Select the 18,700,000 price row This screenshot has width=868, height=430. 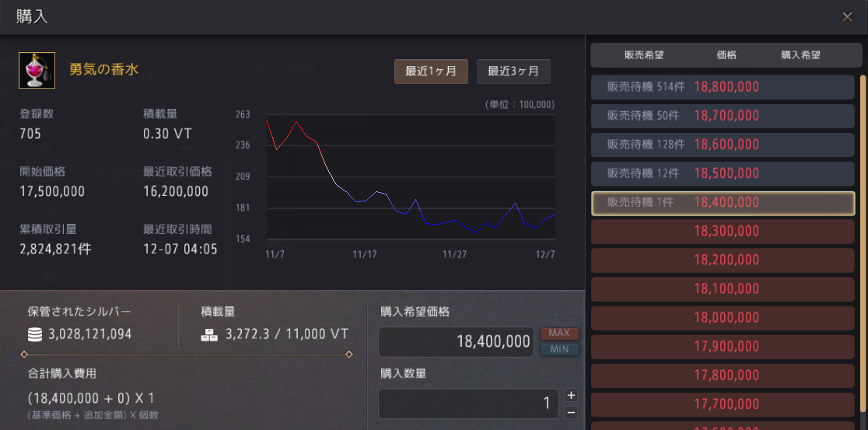[723, 116]
